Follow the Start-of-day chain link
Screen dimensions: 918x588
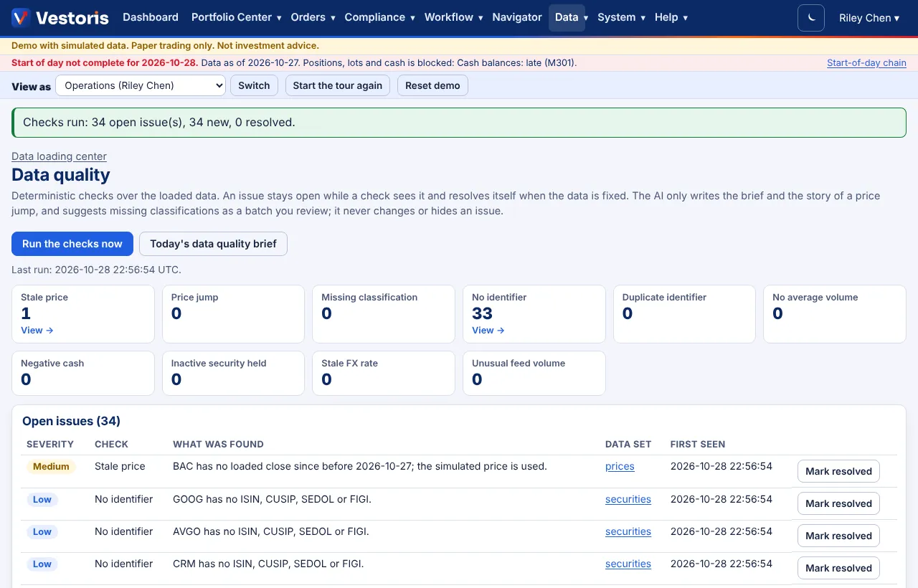tap(866, 63)
